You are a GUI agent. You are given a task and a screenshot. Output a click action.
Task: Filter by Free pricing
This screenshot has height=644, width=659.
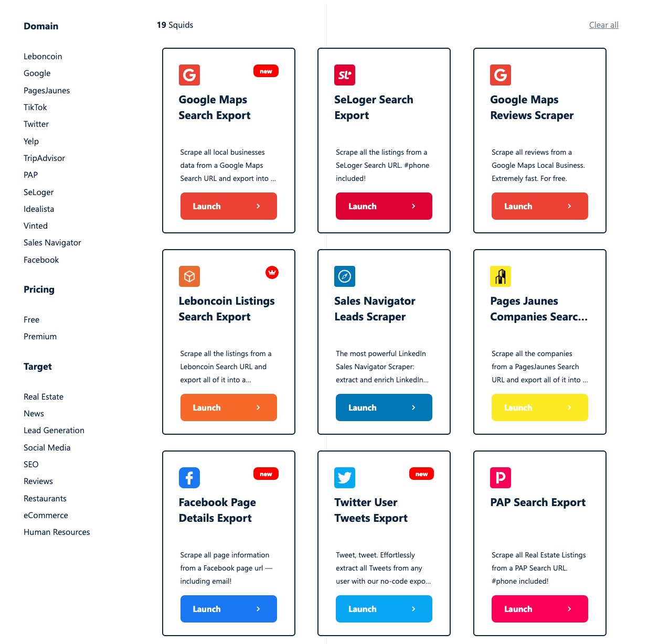[31, 320]
